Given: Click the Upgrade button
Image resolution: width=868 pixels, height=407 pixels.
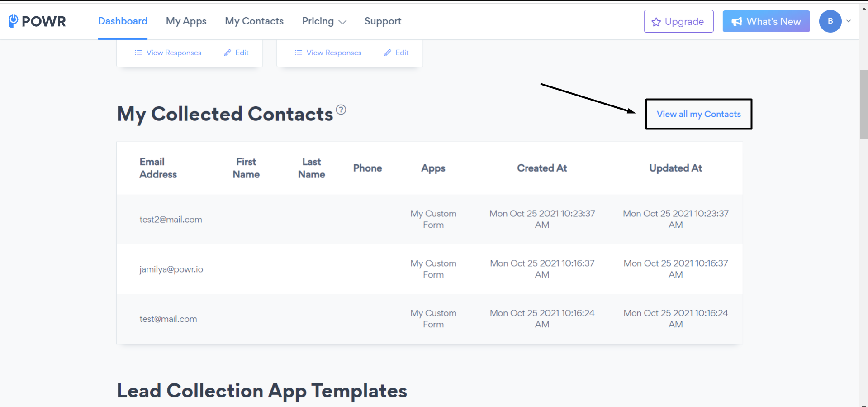Looking at the screenshot, I should (678, 21).
